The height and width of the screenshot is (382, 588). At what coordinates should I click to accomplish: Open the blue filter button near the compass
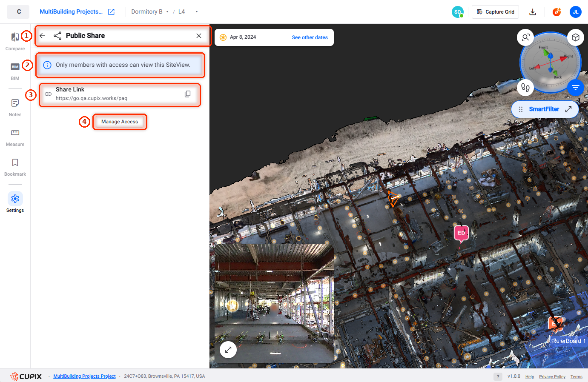[576, 88]
